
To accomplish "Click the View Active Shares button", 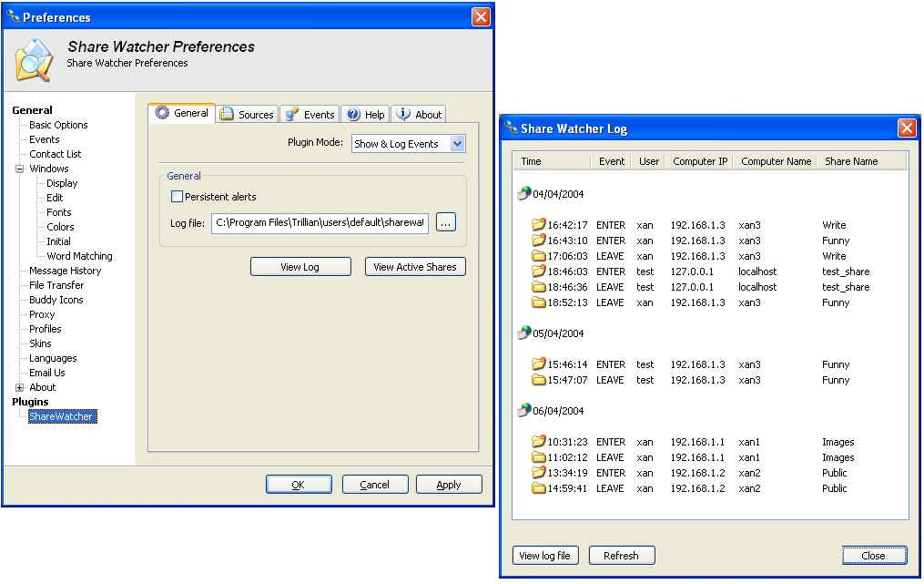I will (415, 267).
